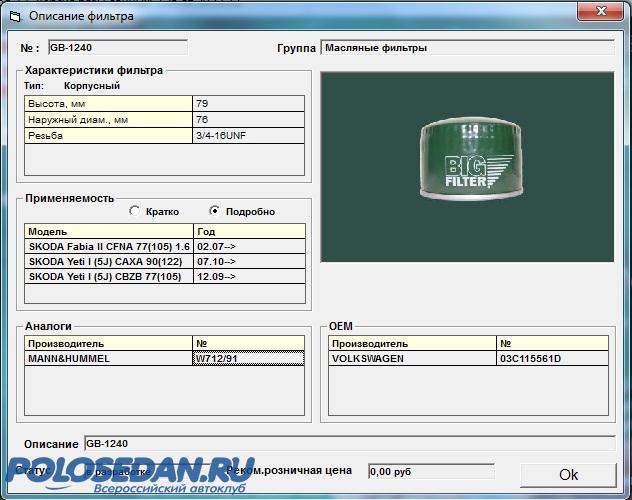Click the W712/91 analog number cell

pos(248,358)
